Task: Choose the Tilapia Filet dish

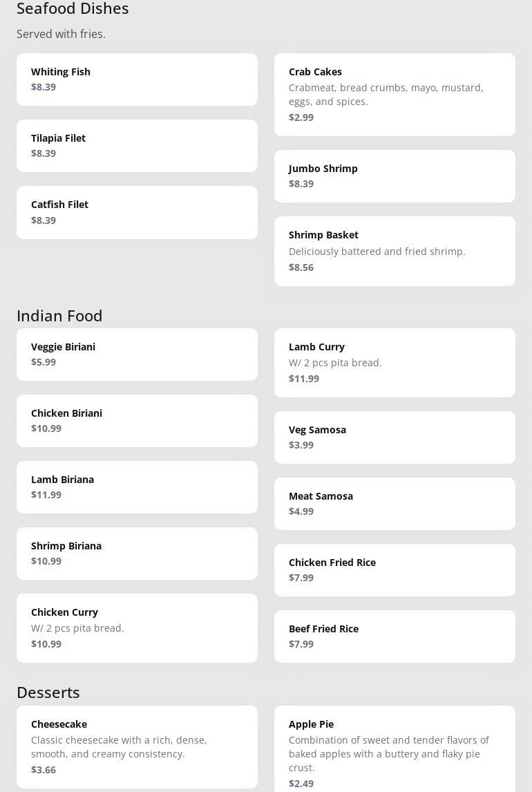Action: tap(137, 146)
